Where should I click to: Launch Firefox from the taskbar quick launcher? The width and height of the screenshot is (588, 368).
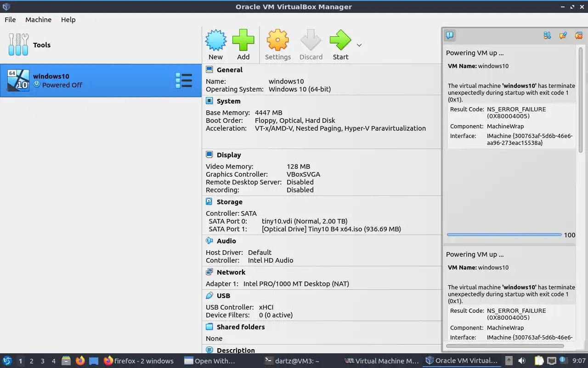coord(80,361)
